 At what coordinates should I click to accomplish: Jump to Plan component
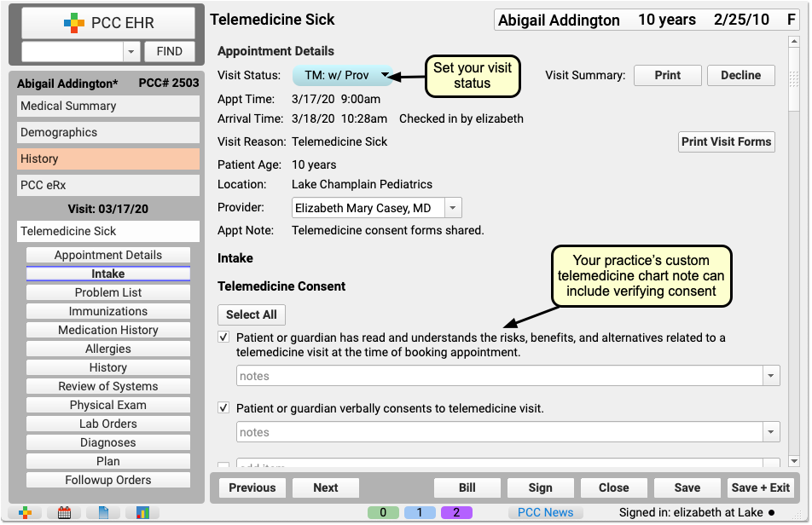coord(108,461)
